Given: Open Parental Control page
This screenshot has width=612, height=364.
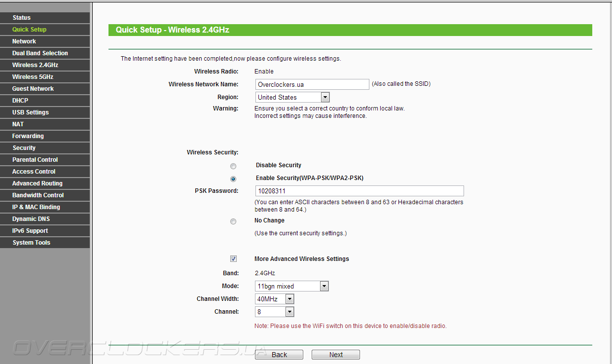Looking at the screenshot, I should point(45,160).
